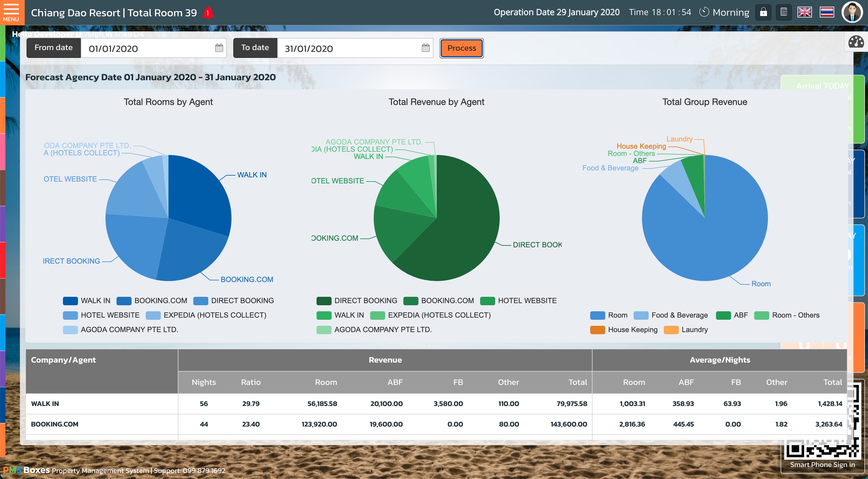Select the BOOKING.COM table row name
The image size is (868, 479).
(55, 424)
